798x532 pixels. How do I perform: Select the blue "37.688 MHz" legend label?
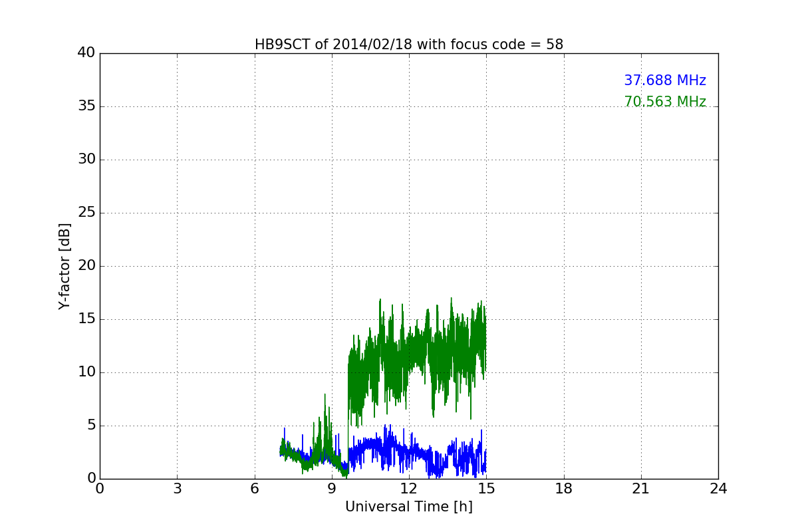665,80
